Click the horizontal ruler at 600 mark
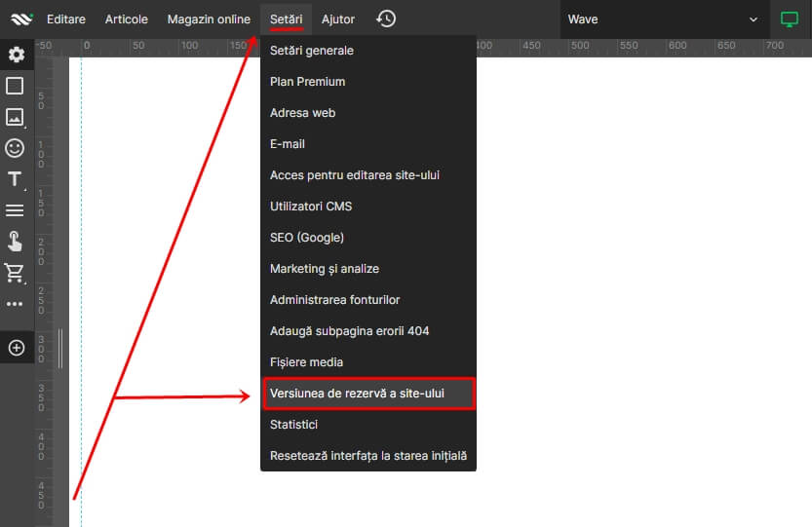812x527 pixels. point(580,46)
